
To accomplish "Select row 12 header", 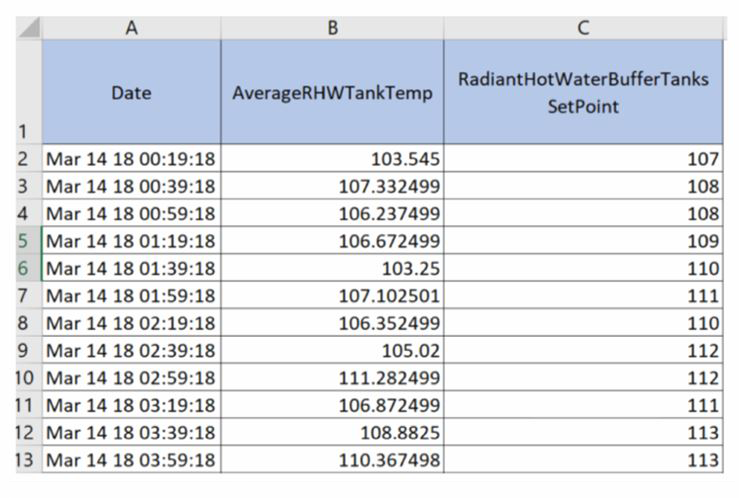I will [x=29, y=432].
